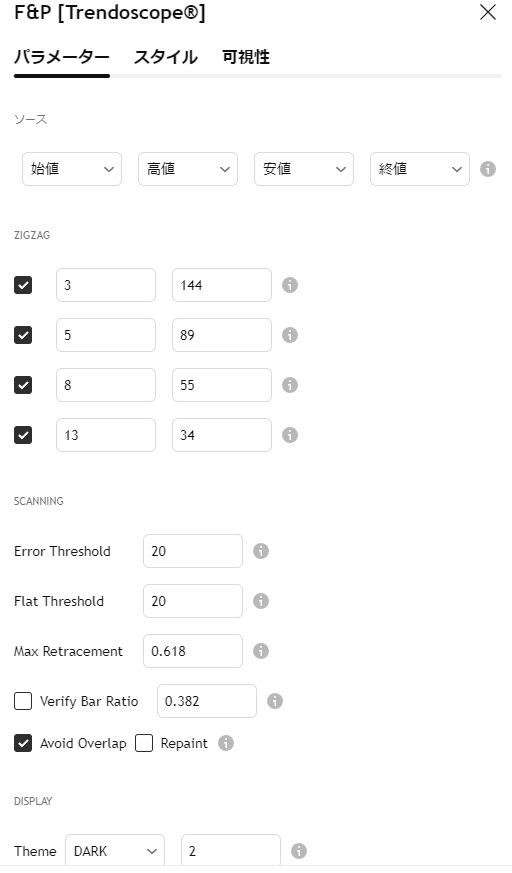Viewport: 512px width, 873px height.
Task: Open the Theme DARK dropdown
Action: coord(115,851)
